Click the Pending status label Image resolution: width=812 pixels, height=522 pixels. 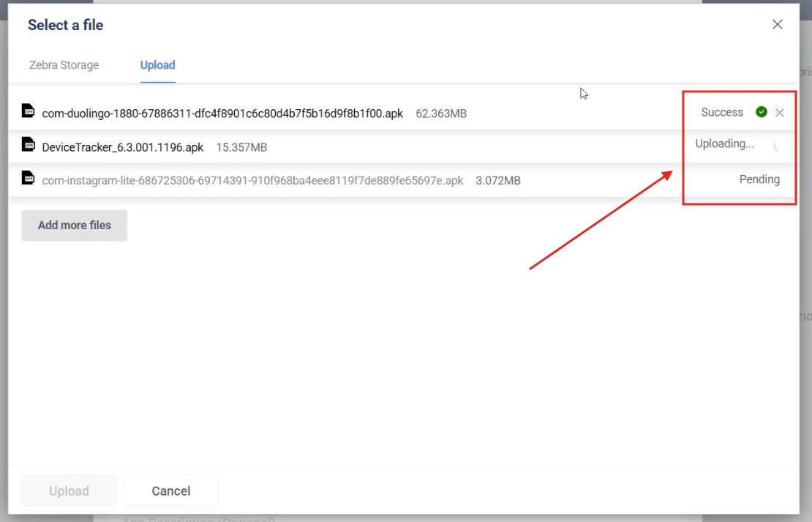[x=759, y=179]
